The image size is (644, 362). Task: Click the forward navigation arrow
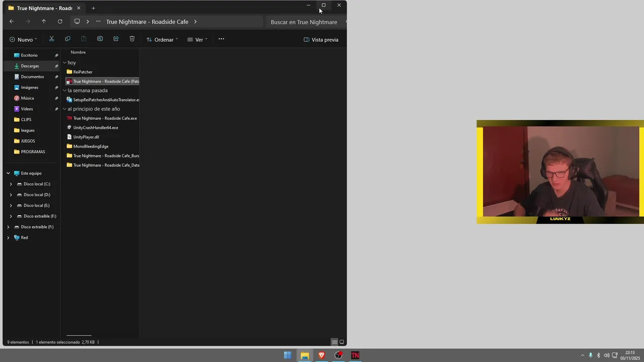[x=28, y=22]
